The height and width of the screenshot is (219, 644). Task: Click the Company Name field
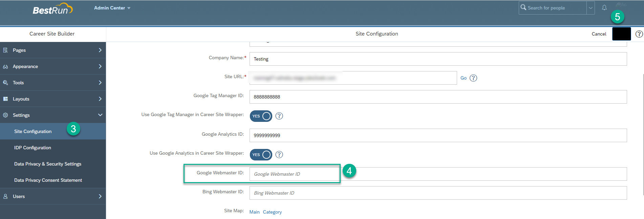point(438,59)
